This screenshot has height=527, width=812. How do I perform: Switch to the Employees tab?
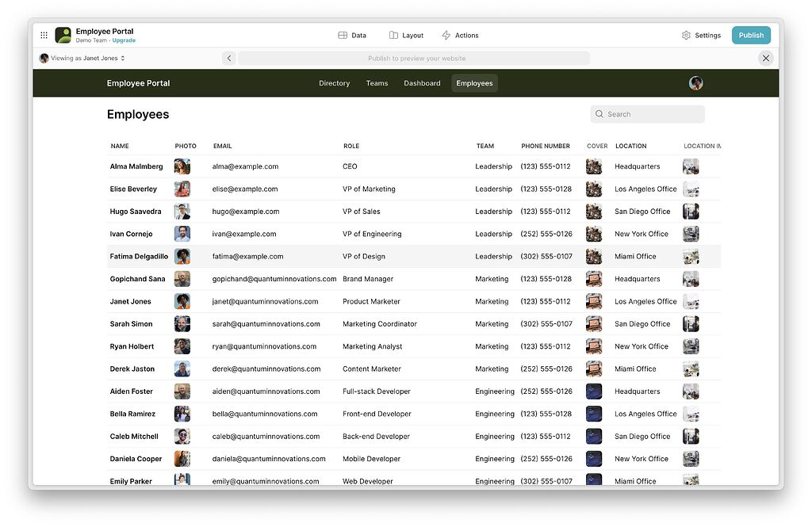pos(474,82)
